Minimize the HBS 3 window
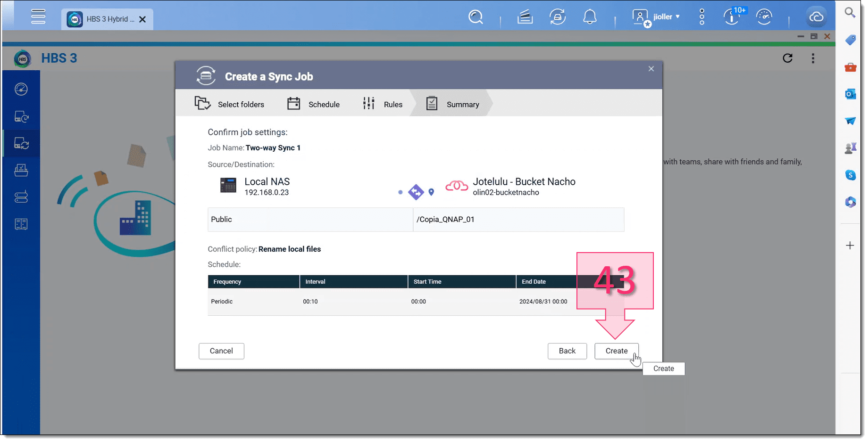Image resolution: width=868 pixels, height=442 pixels. coord(801,36)
